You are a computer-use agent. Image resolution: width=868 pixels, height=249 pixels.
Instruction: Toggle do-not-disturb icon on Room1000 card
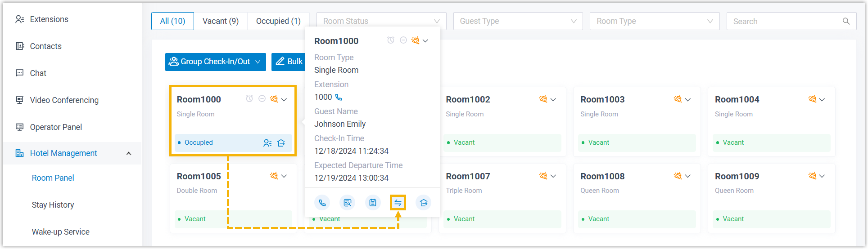tap(262, 99)
